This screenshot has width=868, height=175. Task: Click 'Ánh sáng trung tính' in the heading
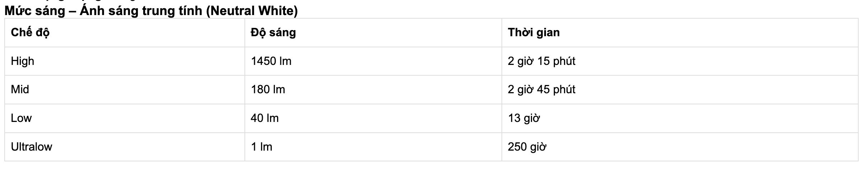pyautogui.click(x=141, y=11)
